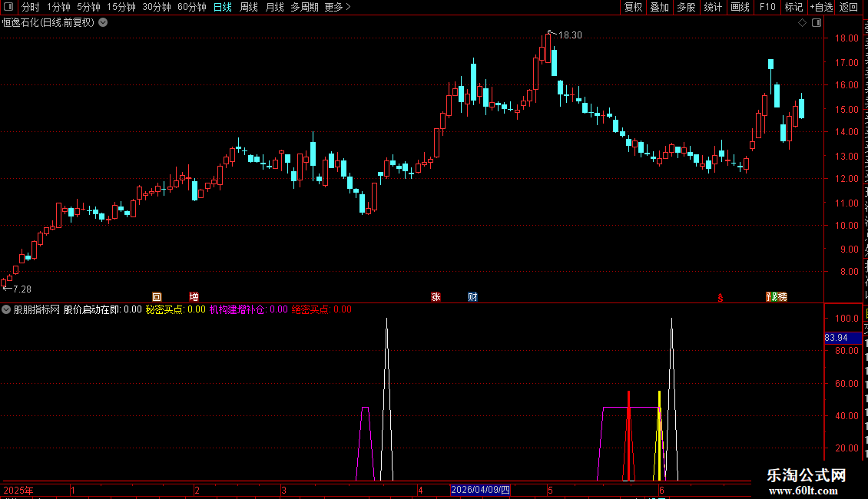Switch to 日线 daily chart
The width and height of the screenshot is (868, 499).
click(x=223, y=7)
